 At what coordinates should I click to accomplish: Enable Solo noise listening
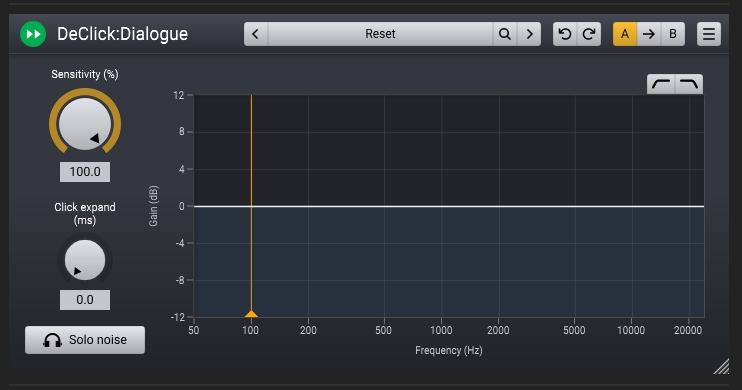tap(85, 340)
